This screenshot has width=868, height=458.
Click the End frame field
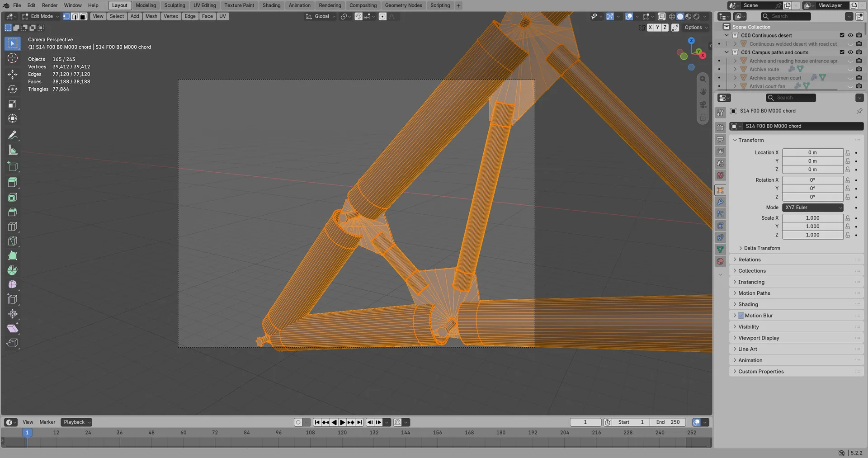(668, 422)
